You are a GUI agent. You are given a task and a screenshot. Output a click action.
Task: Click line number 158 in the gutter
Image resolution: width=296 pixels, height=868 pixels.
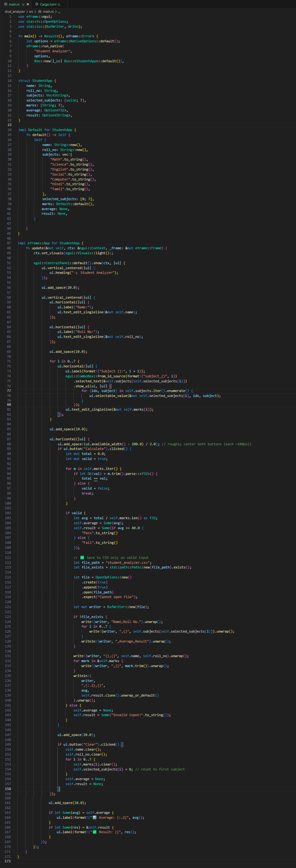pos(8,789)
